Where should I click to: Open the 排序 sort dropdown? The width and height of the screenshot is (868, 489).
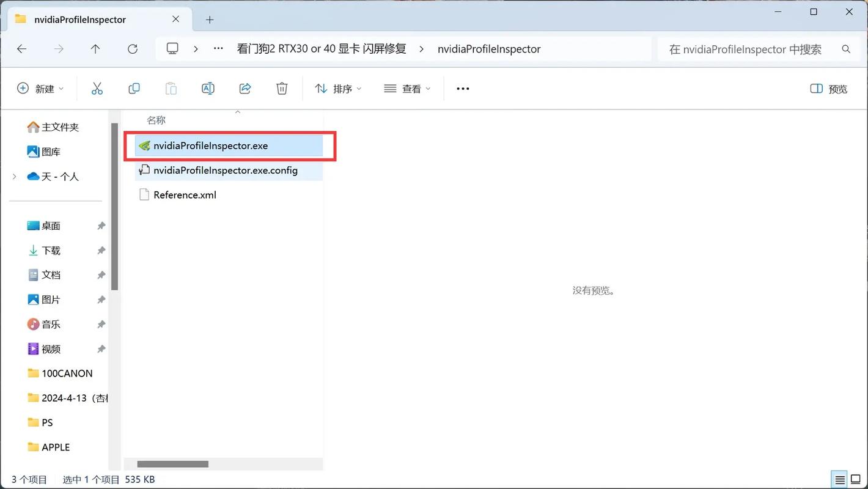338,89
